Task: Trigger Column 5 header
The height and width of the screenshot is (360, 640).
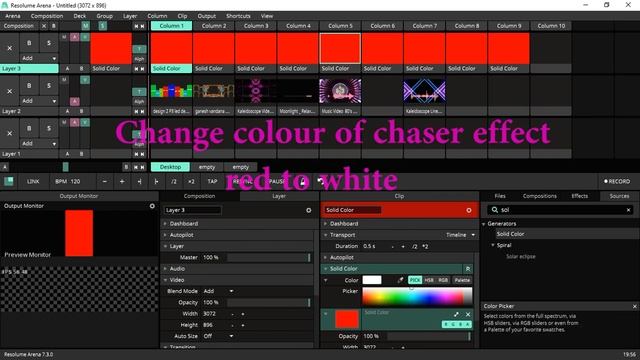Action: [340, 26]
